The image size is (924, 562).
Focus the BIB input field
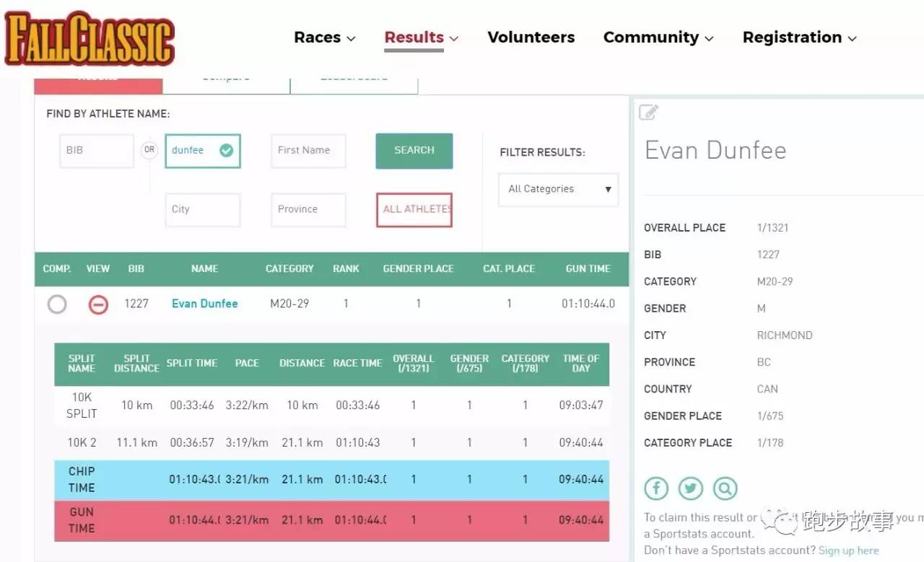tap(97, 151)
